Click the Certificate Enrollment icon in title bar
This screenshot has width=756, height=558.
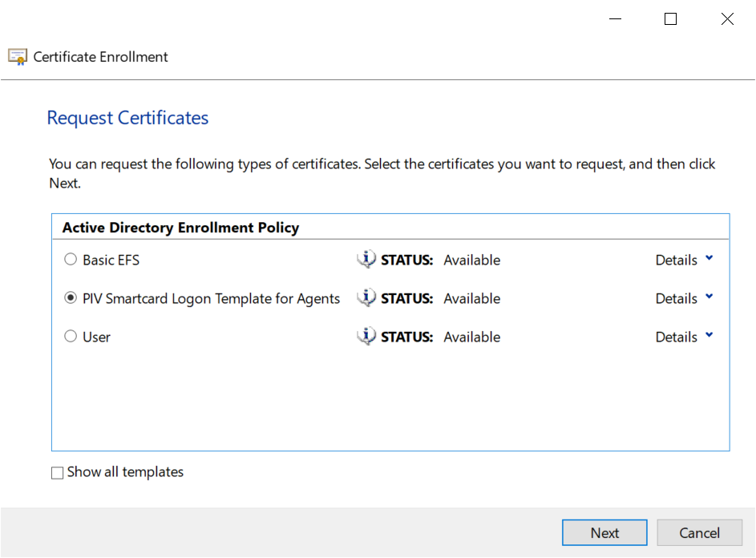click(18, 57)
